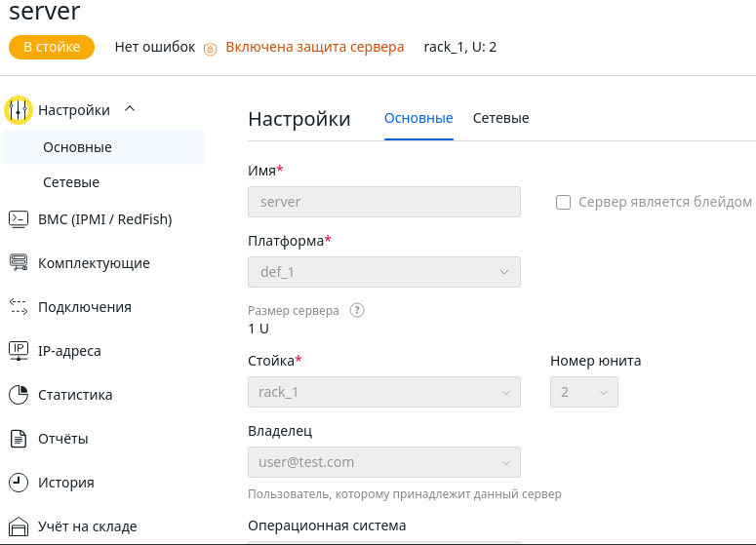The height and width of the screenshot is (545, 756).
Task: Click the server size help question icon
Action: tap(357, 311)
